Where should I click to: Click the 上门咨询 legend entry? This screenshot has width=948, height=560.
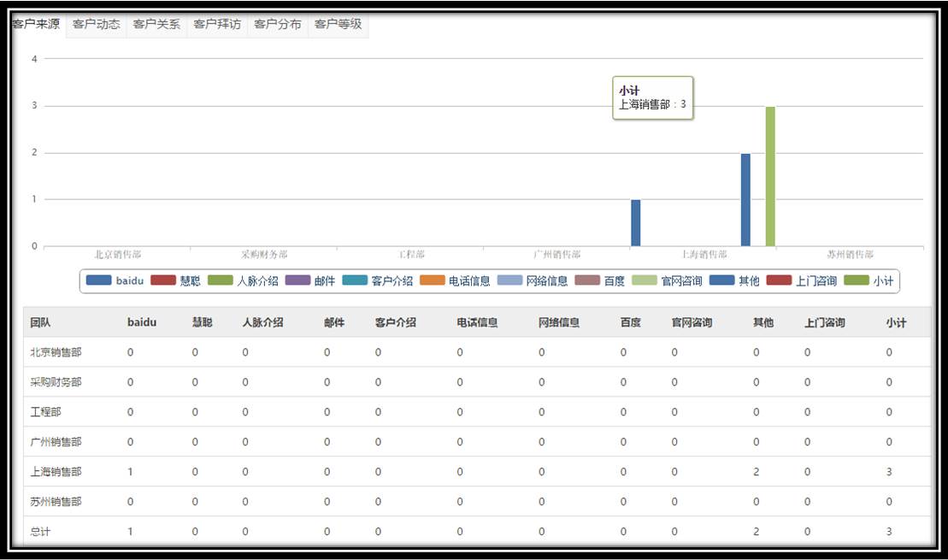click(x=802, y=280)
